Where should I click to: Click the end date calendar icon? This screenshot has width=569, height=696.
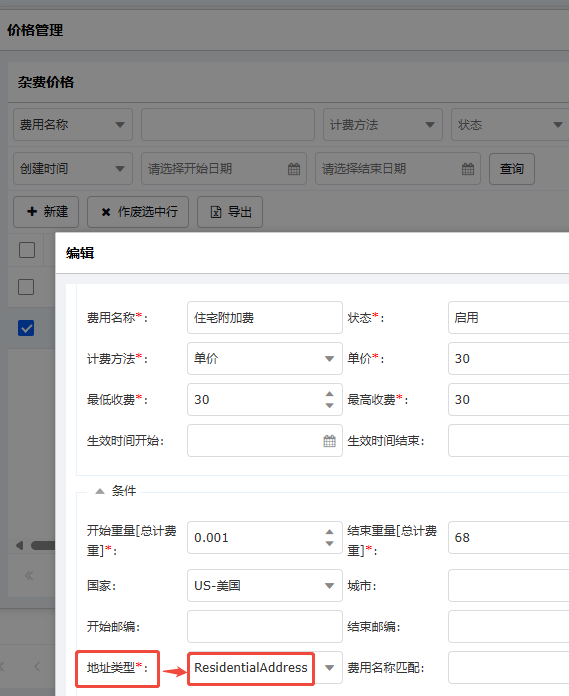[x=468, y=169]
